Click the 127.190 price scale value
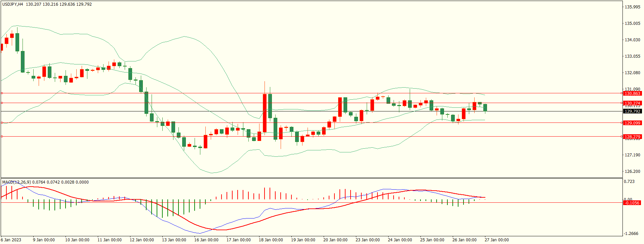 632,155
